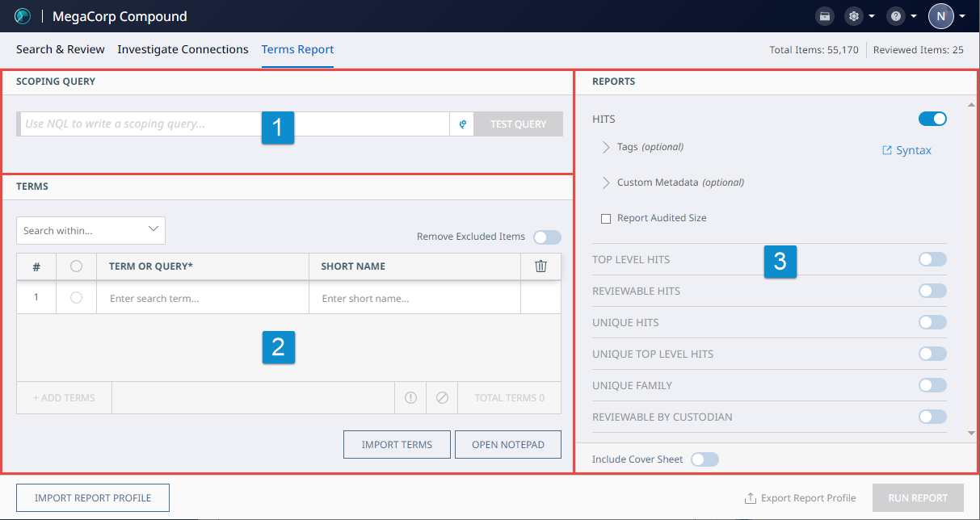Click Export Report Profile link
Viewport: 980px width, 520px height.
pyautogui.click(x=809, y=497)
